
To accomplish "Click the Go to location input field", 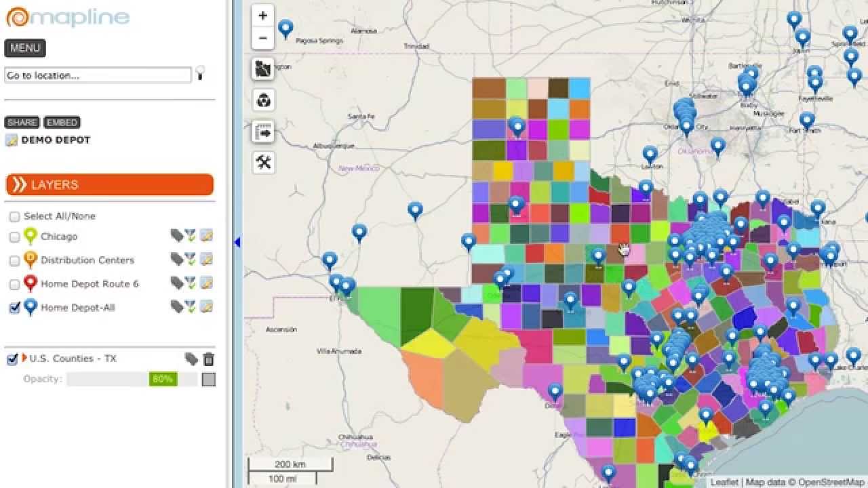I will coord(98,75).
